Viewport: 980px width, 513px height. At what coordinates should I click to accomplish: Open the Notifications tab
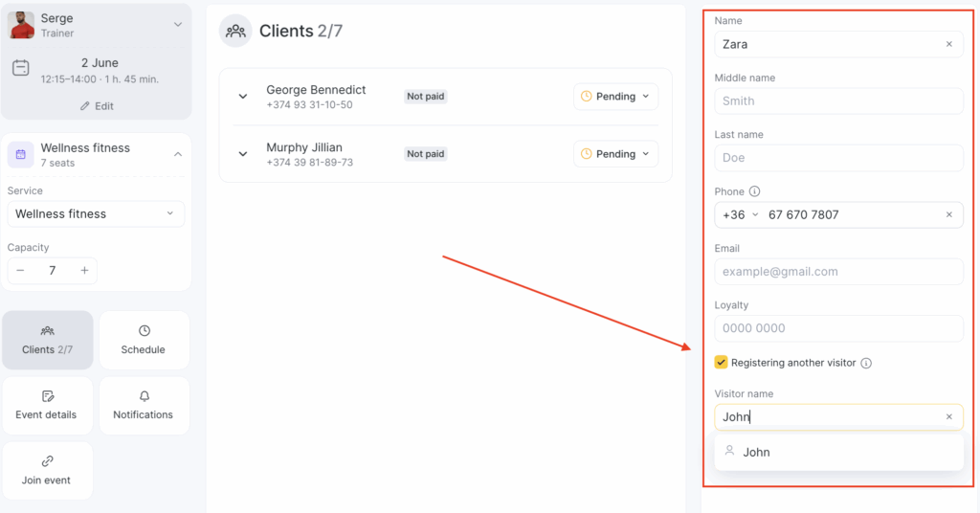tap(144, 406)
